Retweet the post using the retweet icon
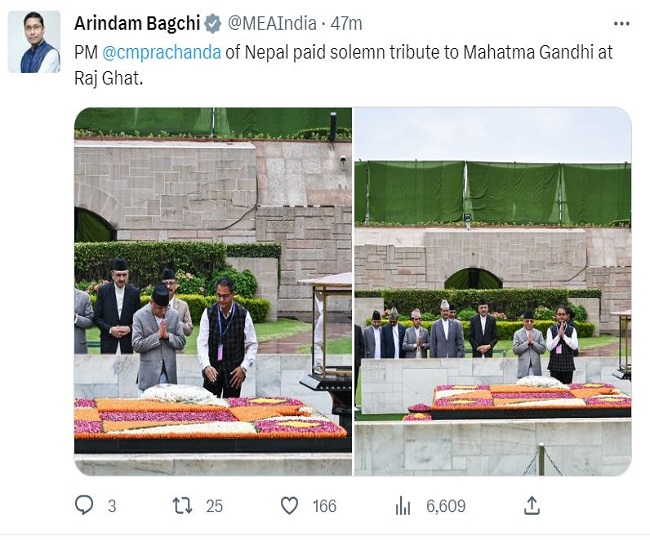Screen dimensions: 650x540 click(183, 506)
